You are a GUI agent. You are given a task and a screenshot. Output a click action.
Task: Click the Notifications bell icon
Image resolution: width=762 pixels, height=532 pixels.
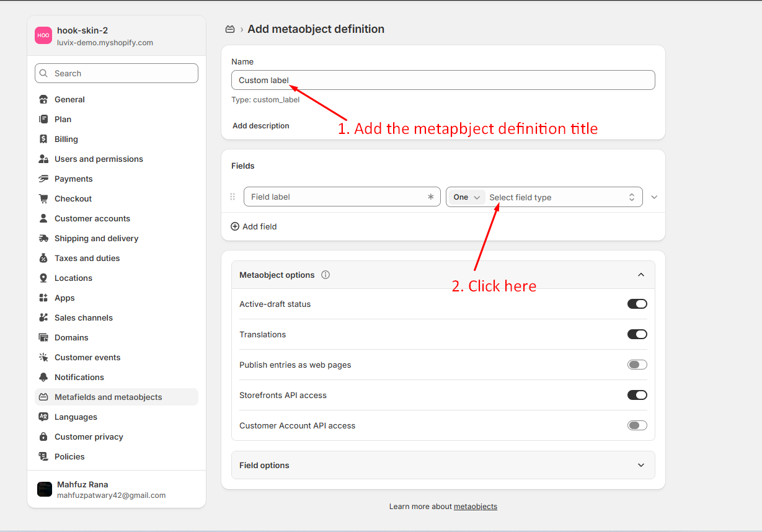tap(43, 377)
